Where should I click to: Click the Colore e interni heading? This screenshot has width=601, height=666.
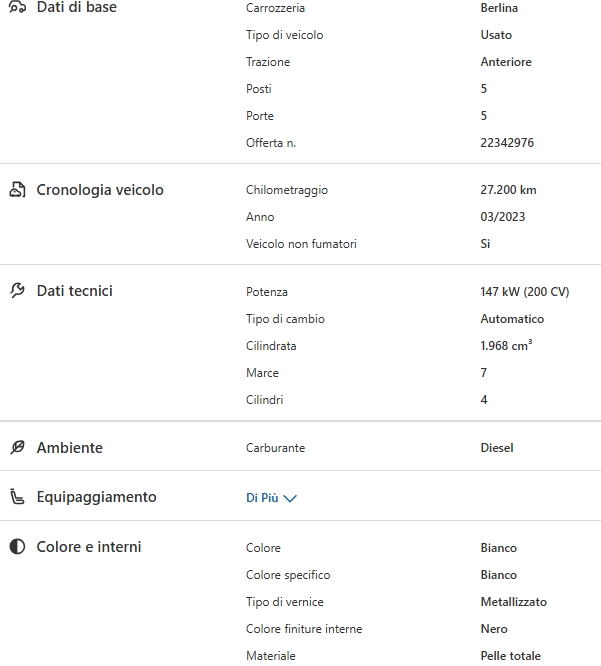click(x=89, y=547)
